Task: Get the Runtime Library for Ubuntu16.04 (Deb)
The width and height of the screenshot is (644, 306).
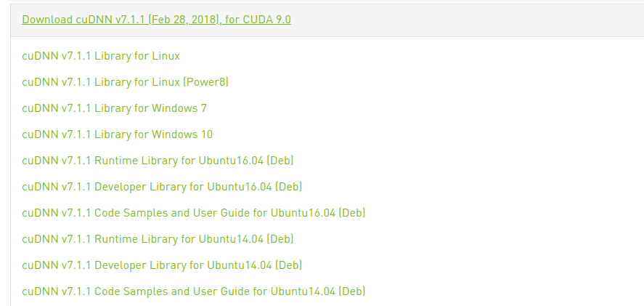Action: [158, 161]
